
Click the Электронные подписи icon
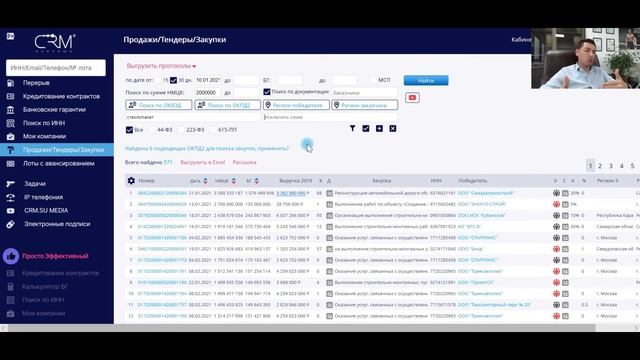[11, 224]
